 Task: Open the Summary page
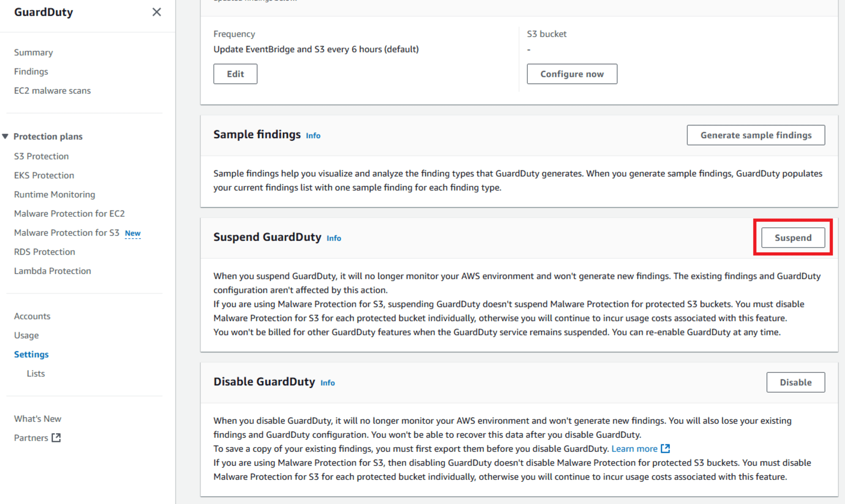(x=33, y=52)
